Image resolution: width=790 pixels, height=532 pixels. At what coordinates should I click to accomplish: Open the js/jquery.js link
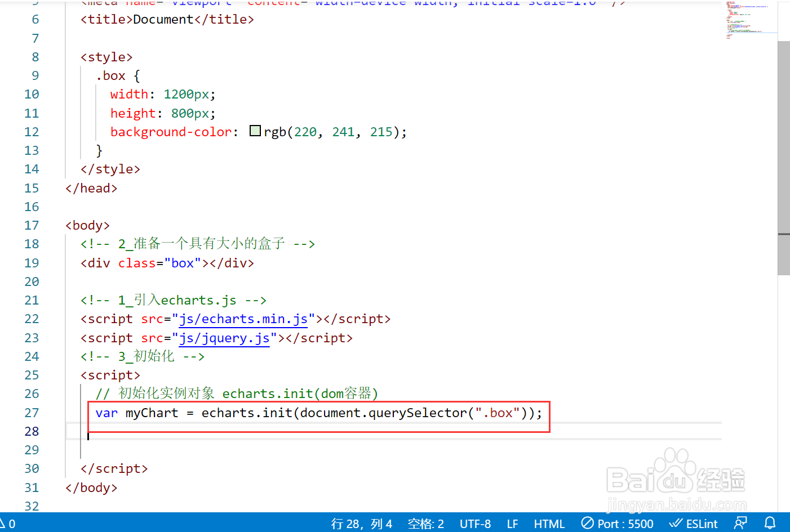[224, 338]
